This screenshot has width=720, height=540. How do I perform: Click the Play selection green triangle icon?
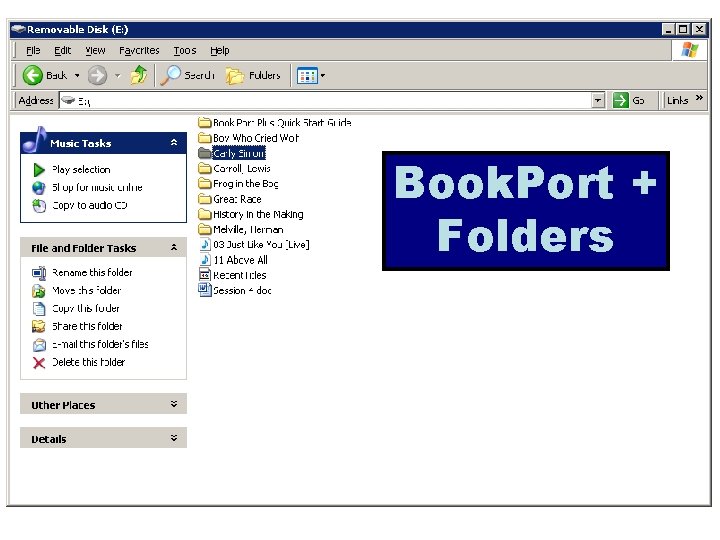[x=39, y=170]
